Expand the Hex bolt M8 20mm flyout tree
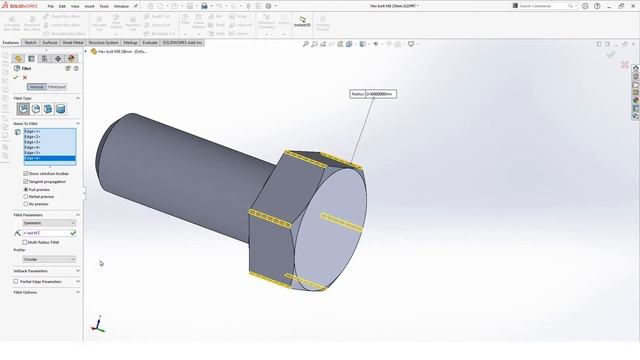This screenshot has height=360, width=640. point(86,51)
